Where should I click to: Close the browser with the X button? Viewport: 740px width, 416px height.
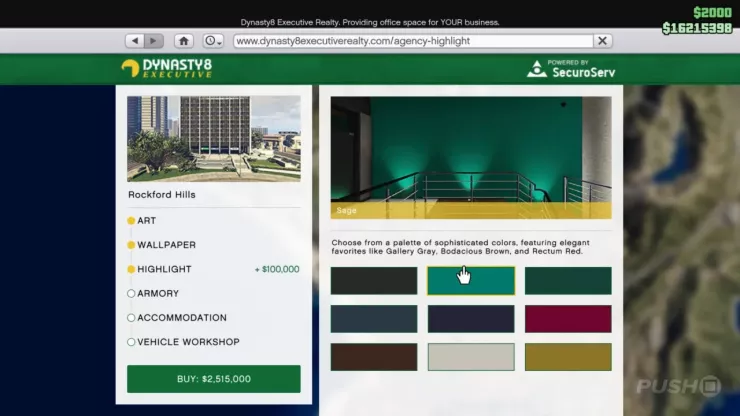[x=603, y=41]
